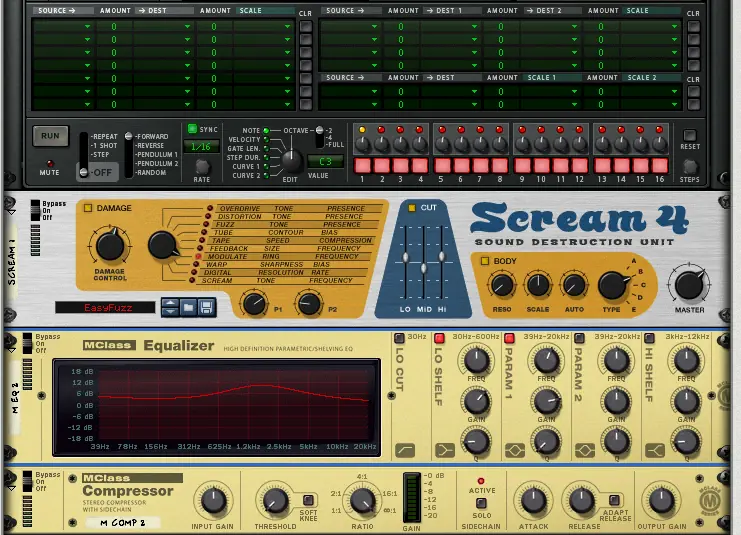The height and width of the screenshot is (535, 741).
Task: Click the Scream 4 MASTER knob
Action: [x=689, y=285]
